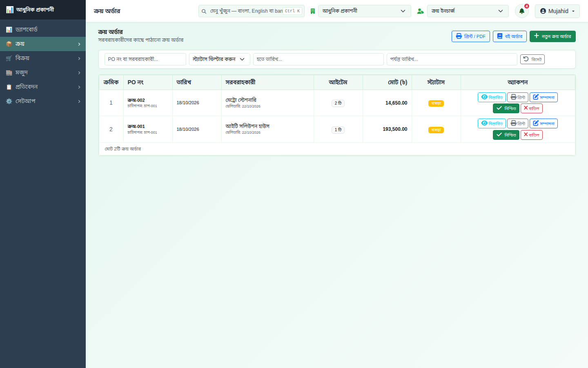Image resolution: width=588 pixels, height=368 pixels.
Task: Click the total amount 14,650.00
Action: click(396, 103)
